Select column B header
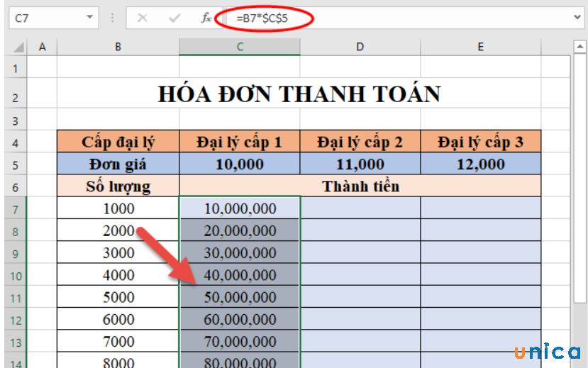The image size is (588, 368). point(118,47)
